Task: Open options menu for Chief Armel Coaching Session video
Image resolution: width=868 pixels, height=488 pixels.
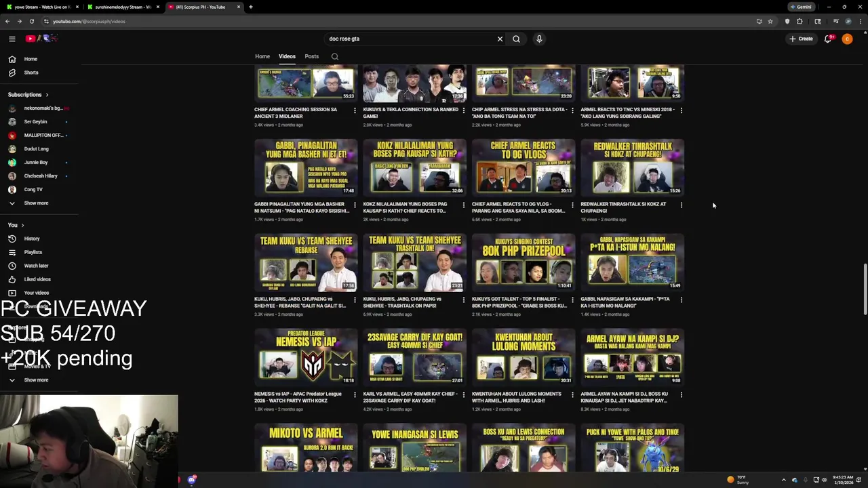Action: [355, 110]
